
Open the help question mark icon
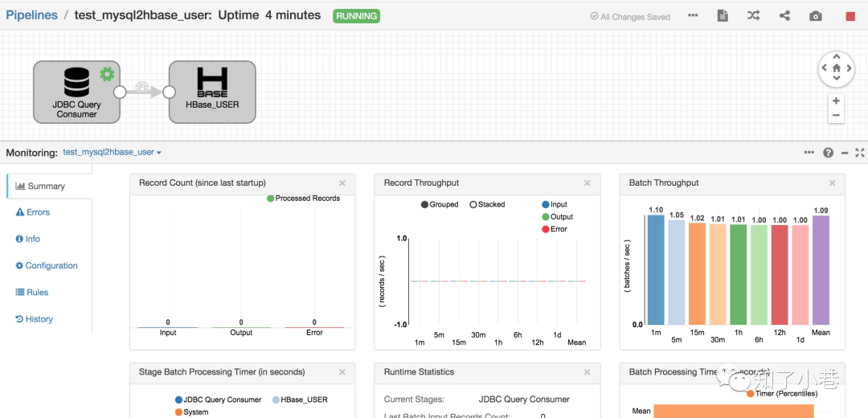828,153
